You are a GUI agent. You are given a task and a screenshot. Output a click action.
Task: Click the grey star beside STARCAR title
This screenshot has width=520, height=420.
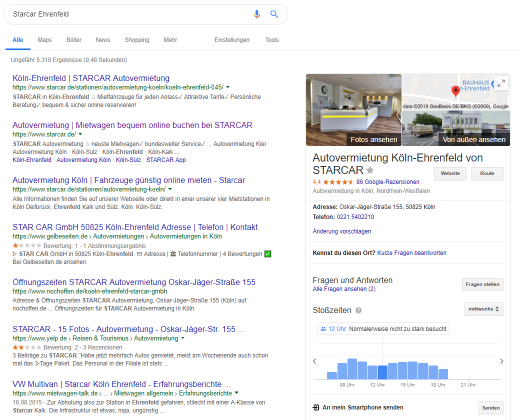click(370, 170)
